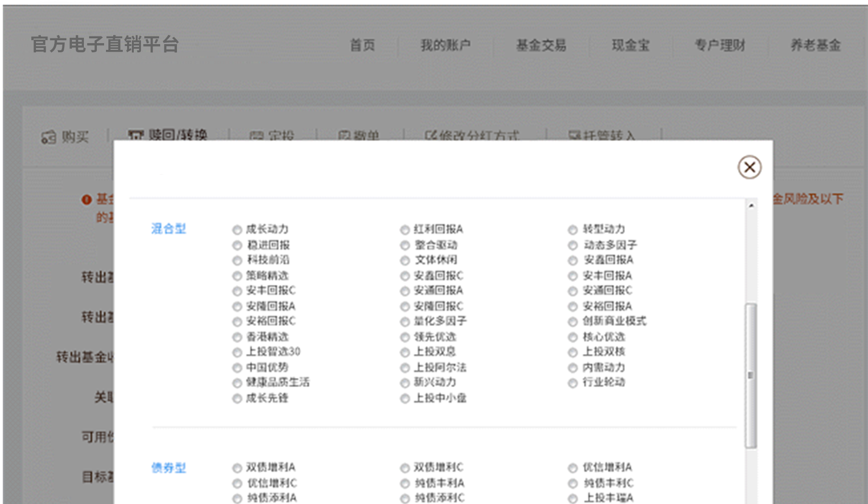
Task: Pick the 安鑫回报C fund
Action: pos(405,276)
